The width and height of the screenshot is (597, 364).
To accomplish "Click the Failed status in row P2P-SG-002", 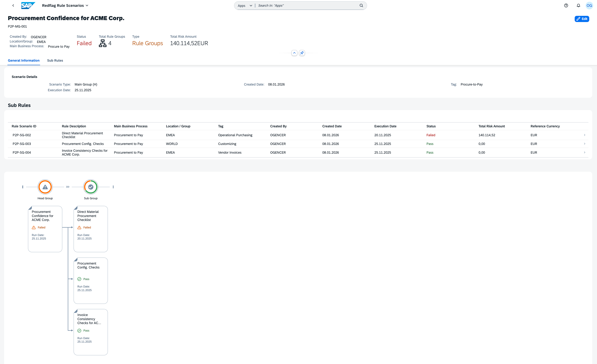I will (x=431, y=135).
